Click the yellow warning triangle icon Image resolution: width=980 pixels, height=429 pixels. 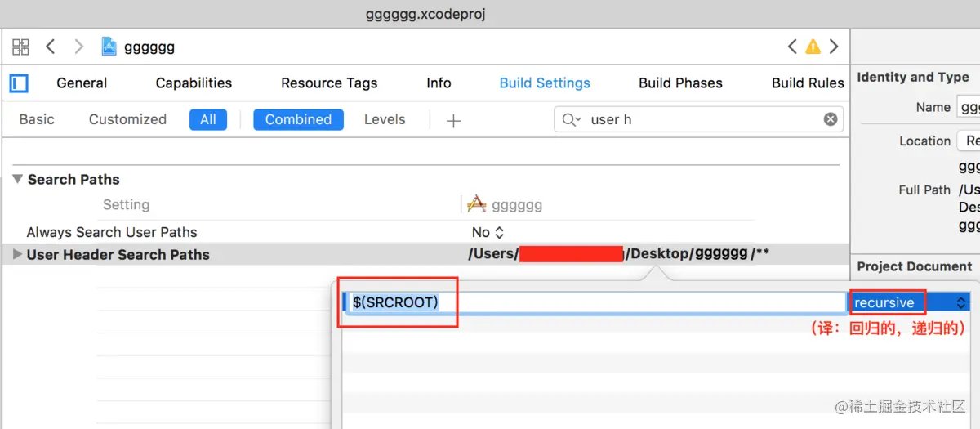(x=813, y=47)
